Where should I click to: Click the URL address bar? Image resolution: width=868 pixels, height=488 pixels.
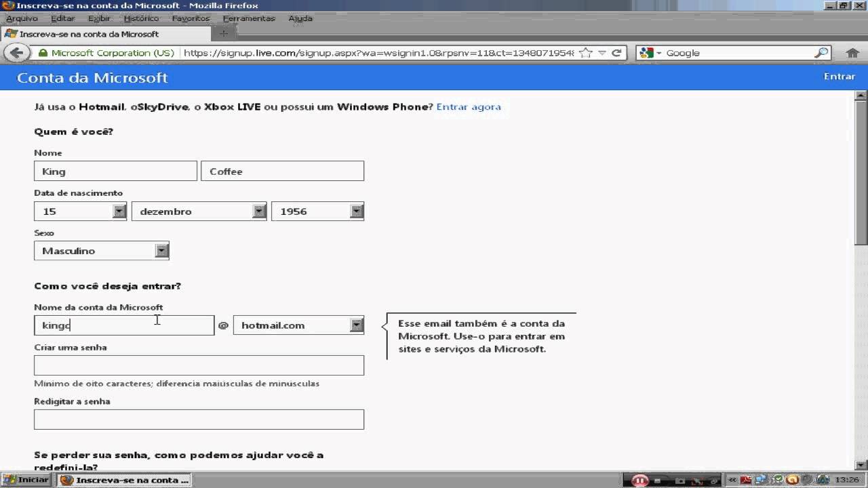coord(378,53)
